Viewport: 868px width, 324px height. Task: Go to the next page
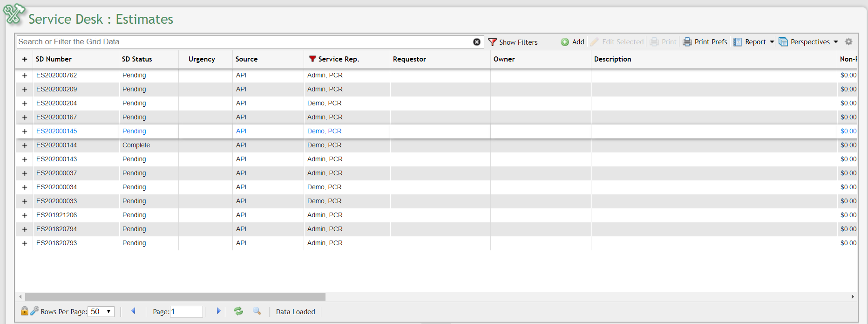point(218,311)
